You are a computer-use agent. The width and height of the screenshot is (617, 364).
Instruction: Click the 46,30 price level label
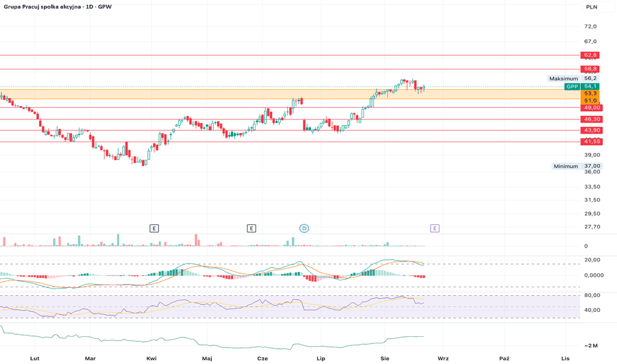pyautogui.click(x=591, y=119)
